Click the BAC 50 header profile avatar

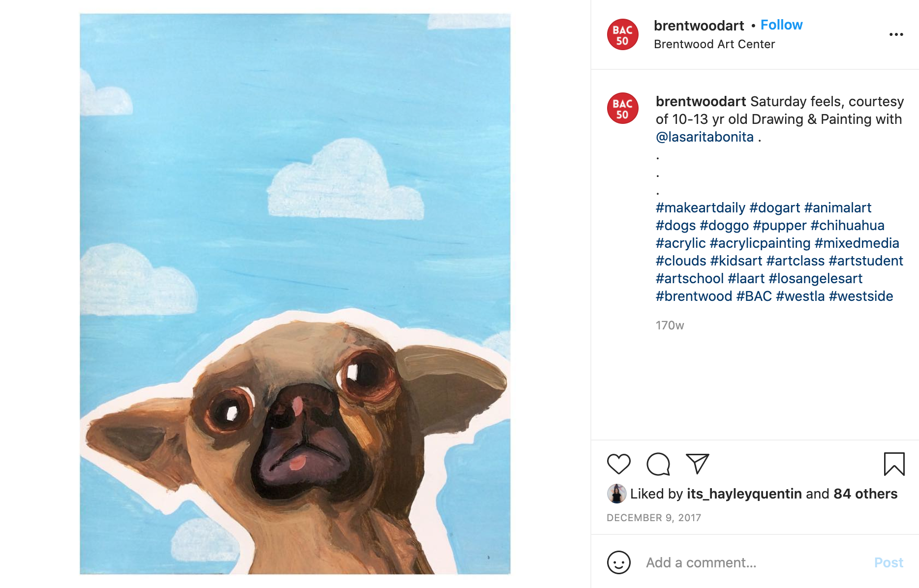(x=622, y=35)
